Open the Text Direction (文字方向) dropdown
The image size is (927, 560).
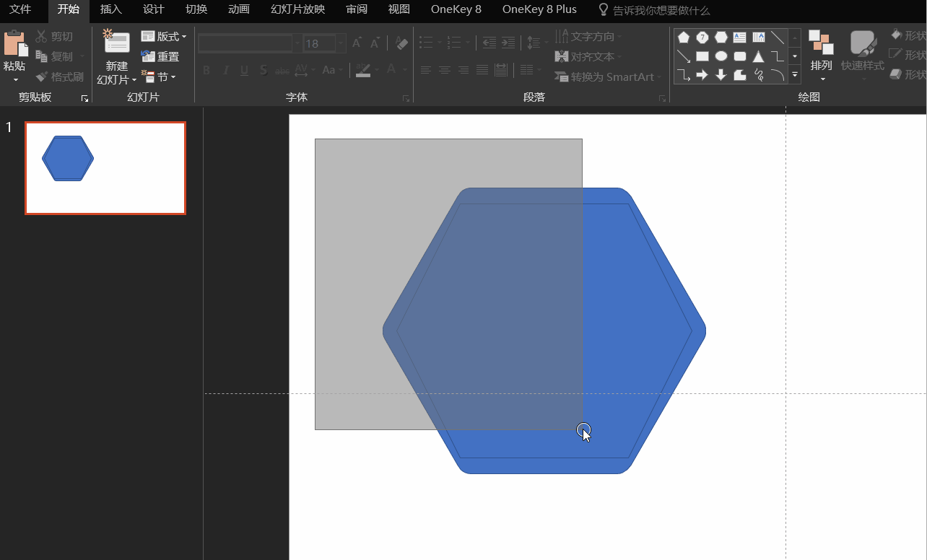coord(588,36)
